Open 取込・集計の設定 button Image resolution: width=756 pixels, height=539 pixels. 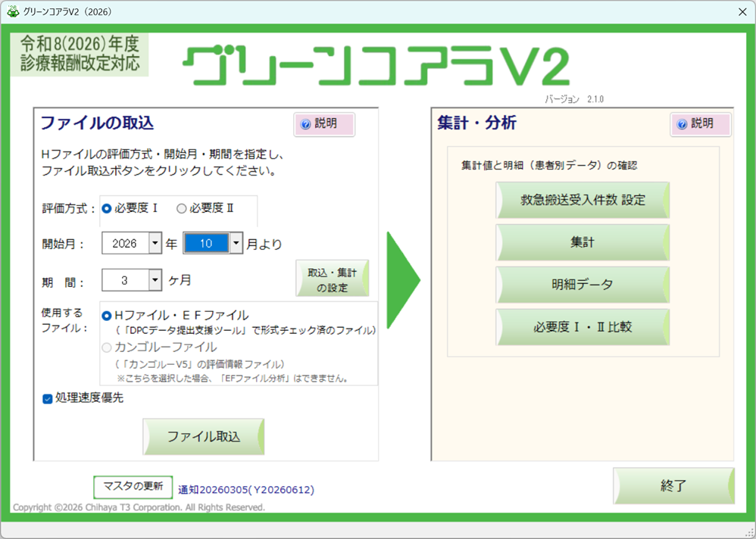coord(333,279)
